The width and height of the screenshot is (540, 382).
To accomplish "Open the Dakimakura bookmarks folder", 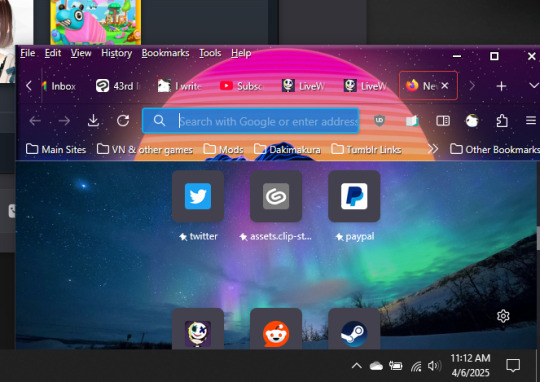I will (288, 149).
